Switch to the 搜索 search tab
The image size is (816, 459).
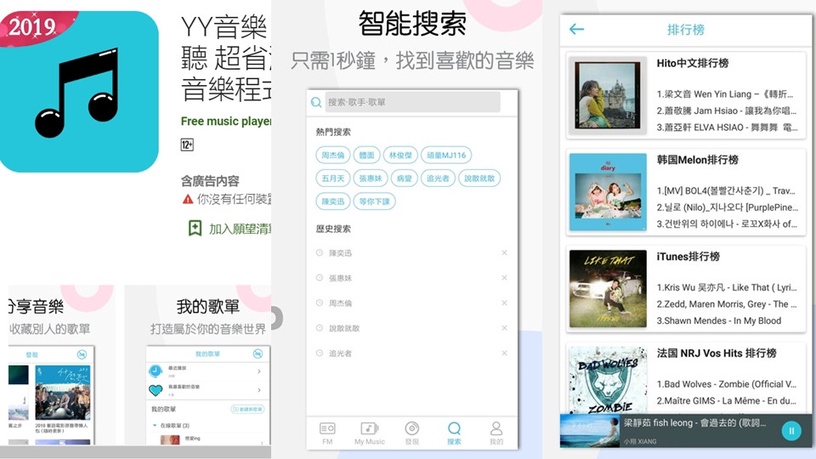(x=454, y=433)
